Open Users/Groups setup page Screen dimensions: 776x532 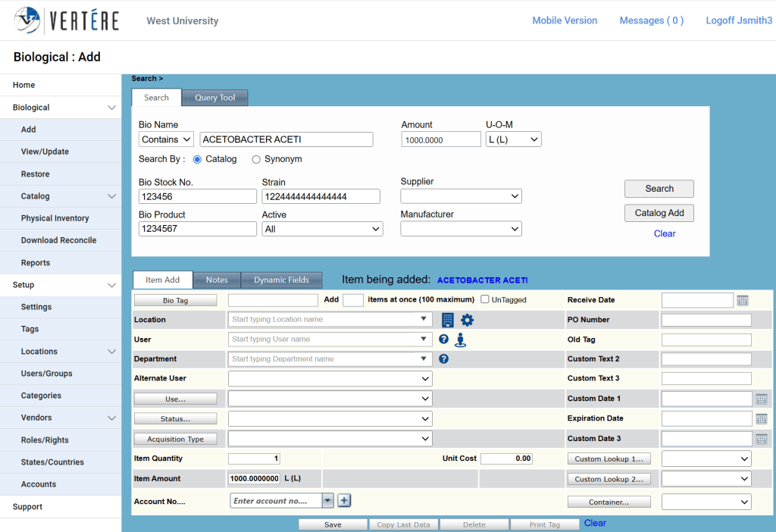(61, 374)
